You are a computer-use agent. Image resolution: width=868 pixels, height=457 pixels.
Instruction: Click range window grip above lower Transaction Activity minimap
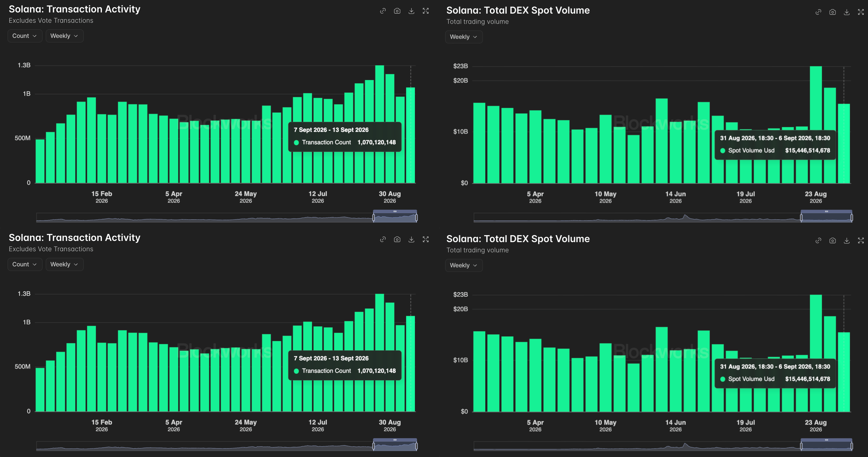395,440
